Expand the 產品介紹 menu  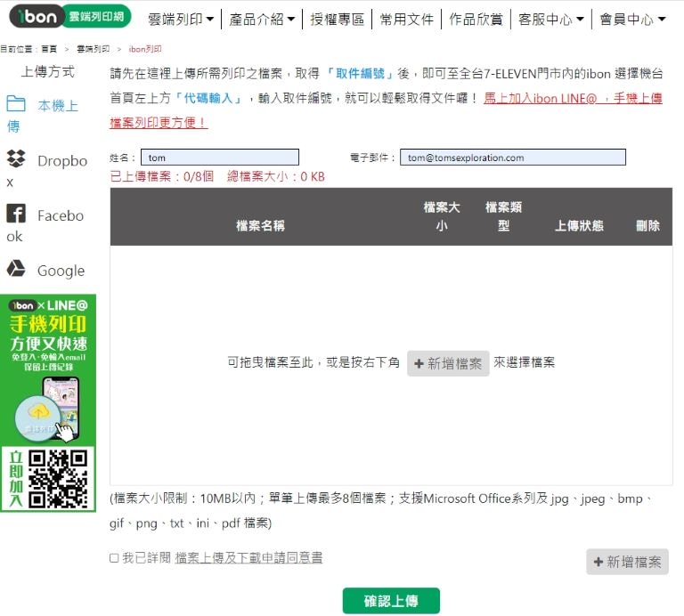tap(262, 20)
